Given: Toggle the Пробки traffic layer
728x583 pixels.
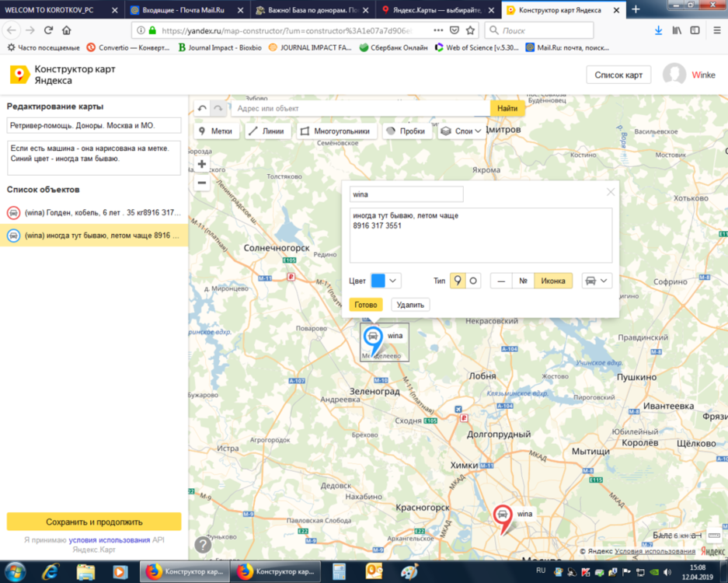Looking at the screenshot, I should point(406,131).
